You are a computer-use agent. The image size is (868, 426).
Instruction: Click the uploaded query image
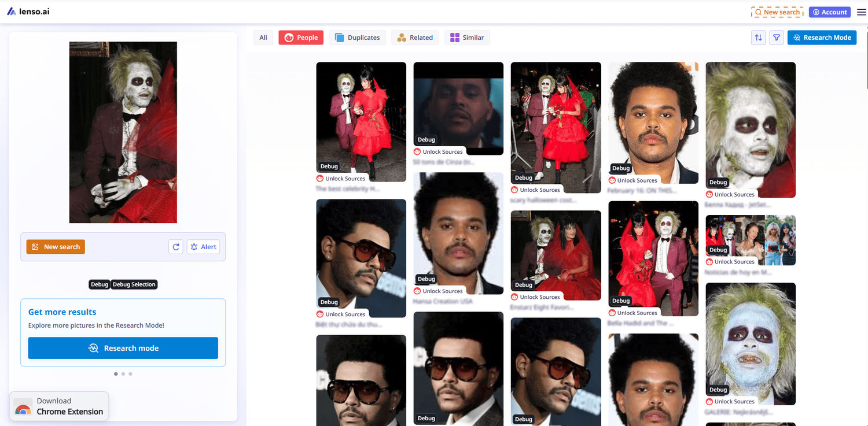point(123,132)
